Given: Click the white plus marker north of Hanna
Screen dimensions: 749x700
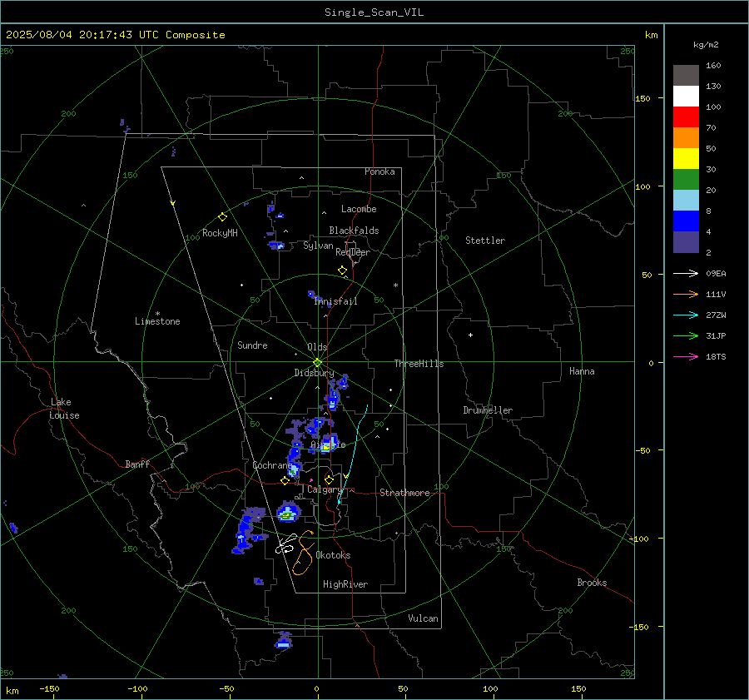Looking at the screenshot, I should click(x=470, y=335).
